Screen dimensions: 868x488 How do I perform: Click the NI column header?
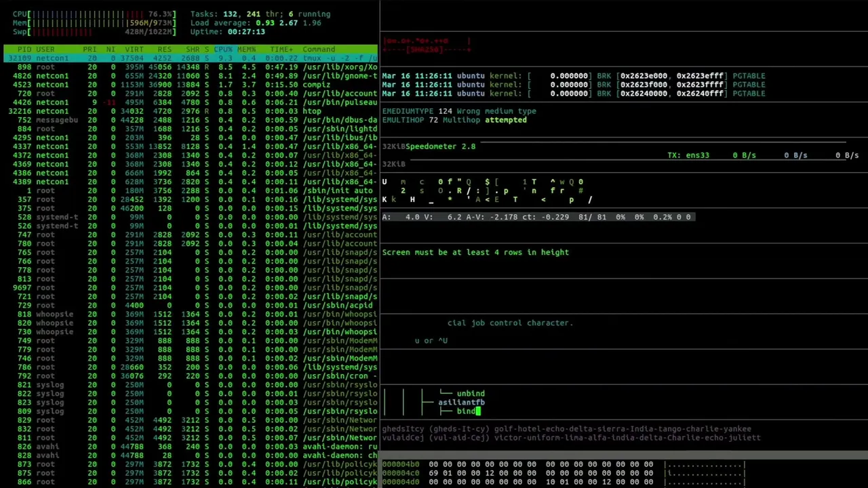pos(111,49)
